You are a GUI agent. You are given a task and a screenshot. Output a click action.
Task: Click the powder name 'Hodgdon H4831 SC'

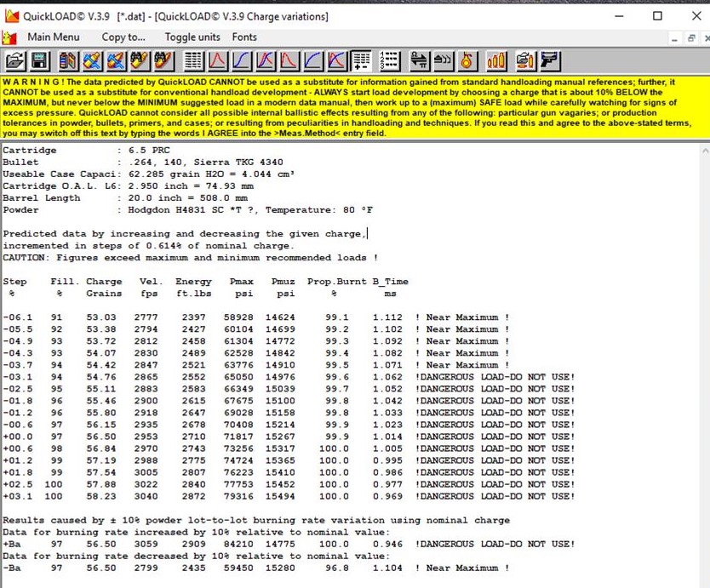(179, 210)
